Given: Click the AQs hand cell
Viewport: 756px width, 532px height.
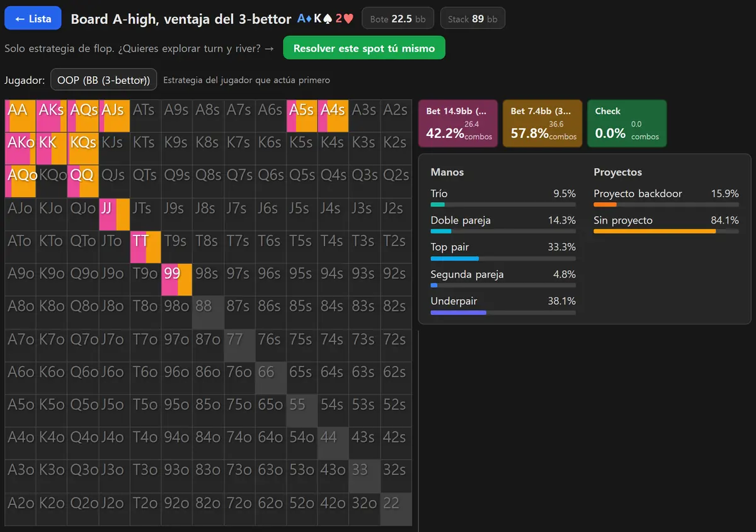Looking at the screenshot, I should coord(83,116).
